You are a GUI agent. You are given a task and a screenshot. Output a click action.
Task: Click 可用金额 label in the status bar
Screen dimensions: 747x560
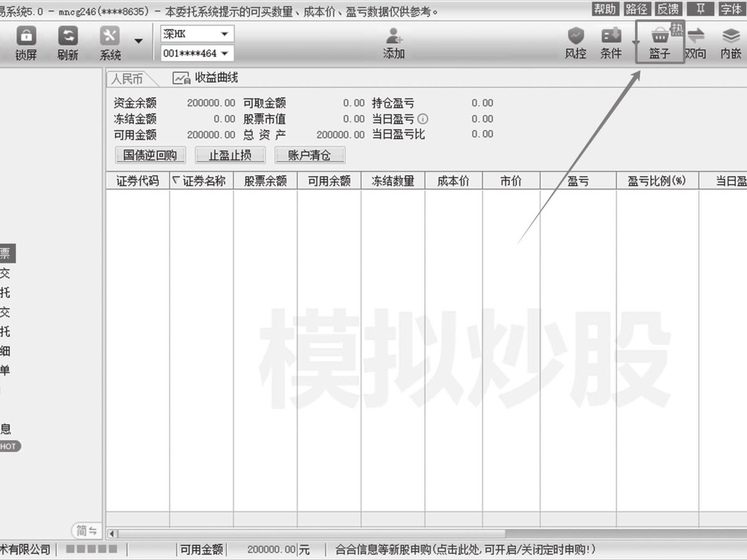point(201,549)
